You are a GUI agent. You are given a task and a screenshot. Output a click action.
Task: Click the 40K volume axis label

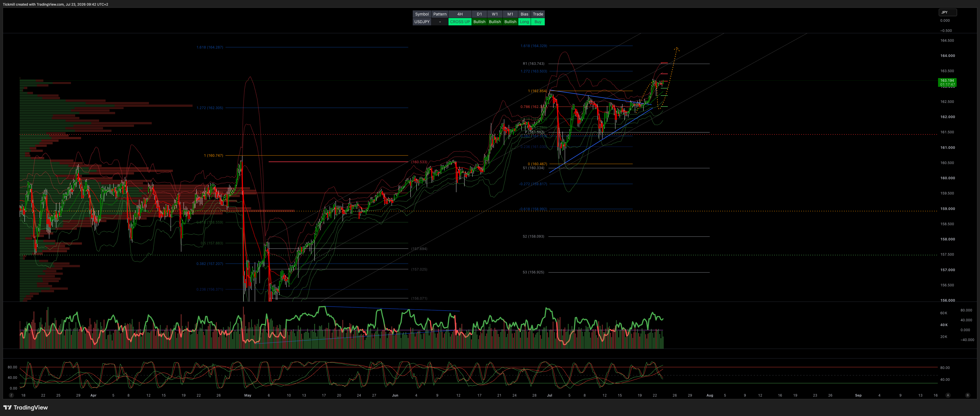tap(943, 325)
